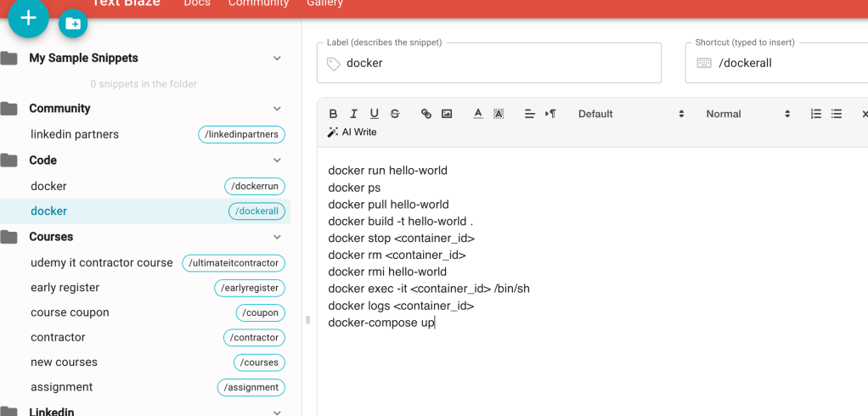The height and width of the screenshot is (416, 868).
Task: Open the background highlight color picker
Action: (499, 114)
